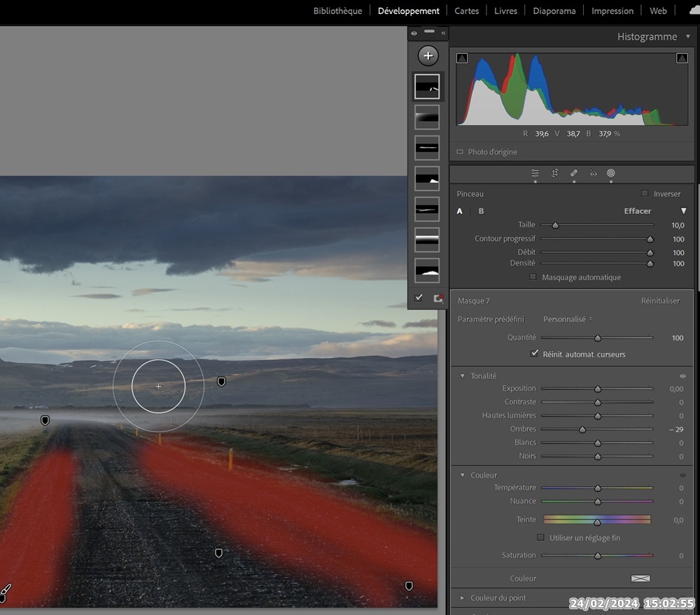Uncheck Réinit. automat. curseurs
This screenshot has width=700, height=615.
pyautogui.click(x=534, y=354)
